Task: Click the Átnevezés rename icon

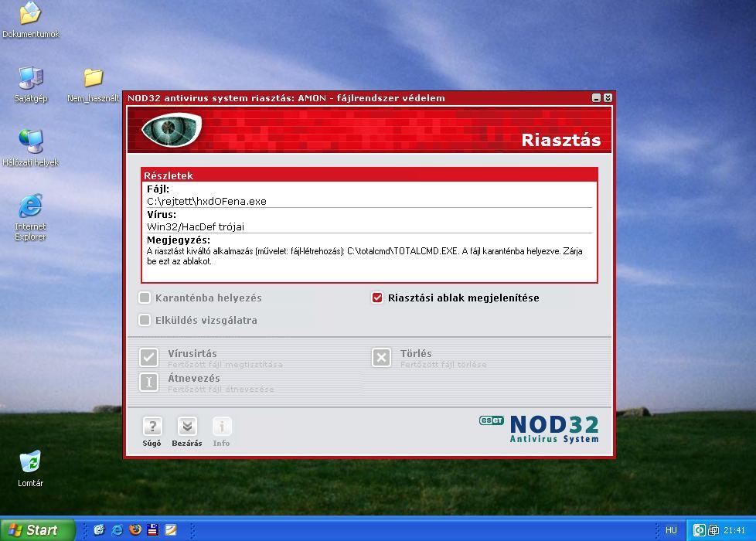Action: [149, 383]
